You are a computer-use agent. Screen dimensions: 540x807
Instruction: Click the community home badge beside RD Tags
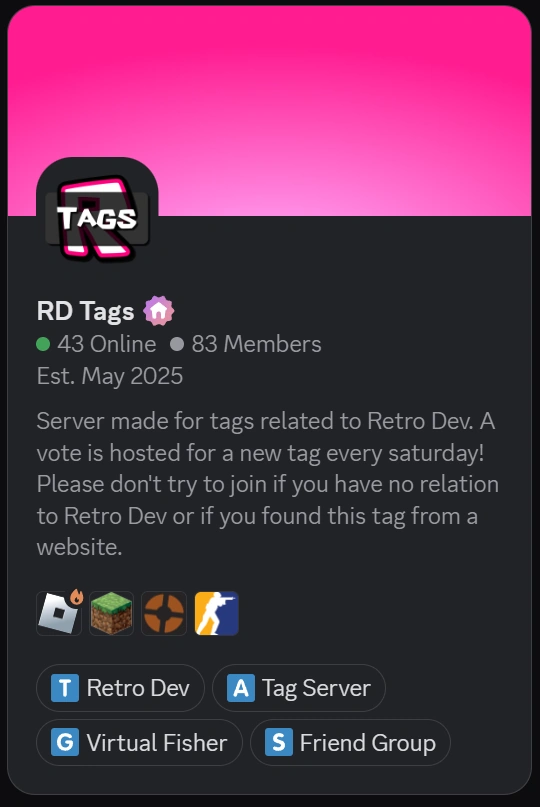click(159, 311)
